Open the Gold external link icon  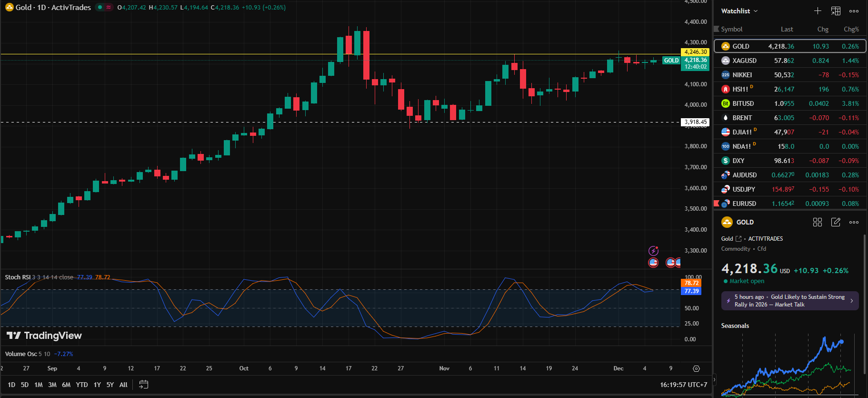click(738, 239)
